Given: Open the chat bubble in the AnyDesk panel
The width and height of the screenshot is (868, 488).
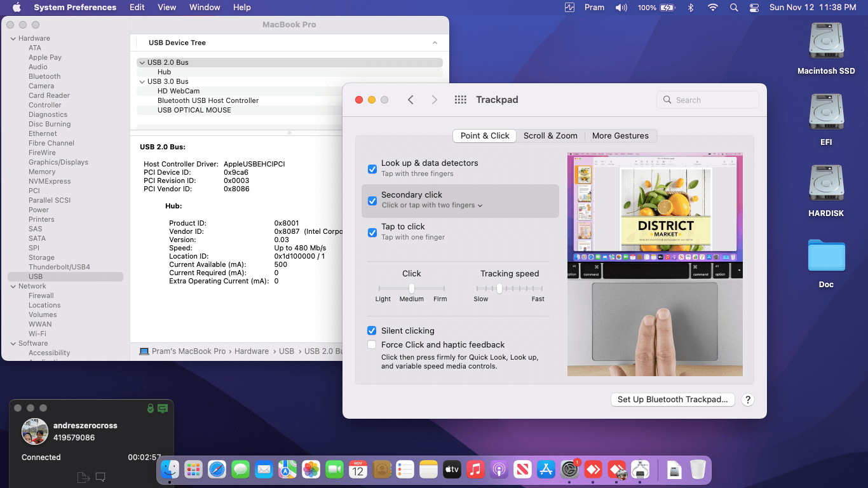Looking at the screenshot, I should pos(100,477).
